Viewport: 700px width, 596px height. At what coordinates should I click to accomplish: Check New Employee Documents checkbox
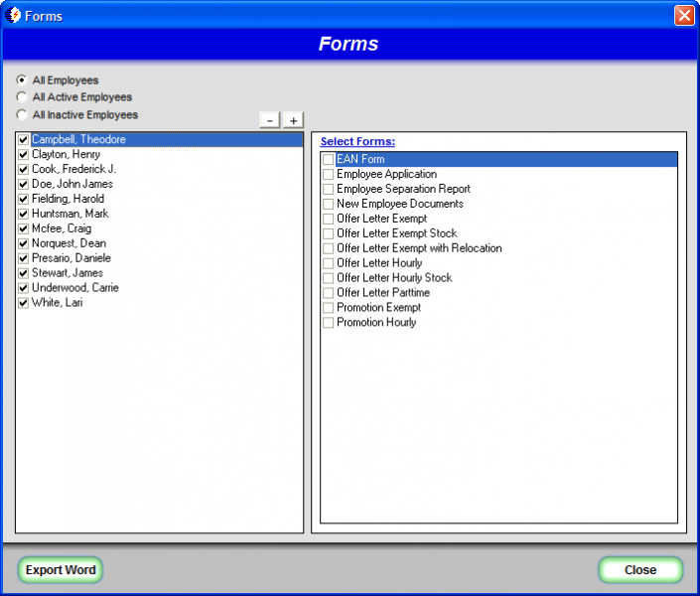328,204
